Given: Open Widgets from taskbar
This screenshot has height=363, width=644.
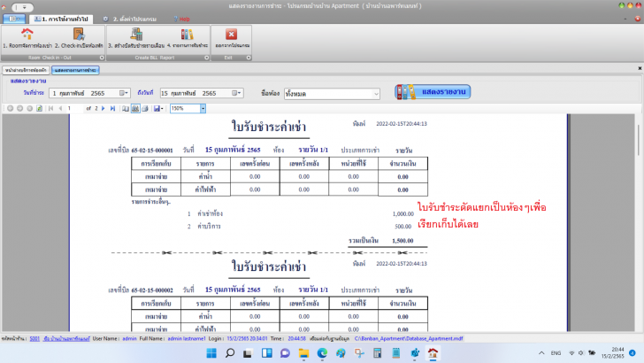Looking at the screenshot, I should (267, 353).
